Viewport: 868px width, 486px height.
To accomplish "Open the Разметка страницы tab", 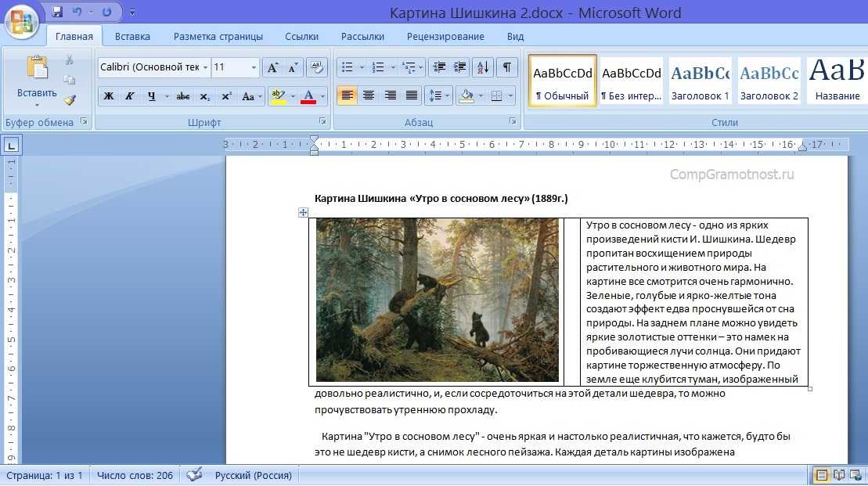I will pos(218,37).
